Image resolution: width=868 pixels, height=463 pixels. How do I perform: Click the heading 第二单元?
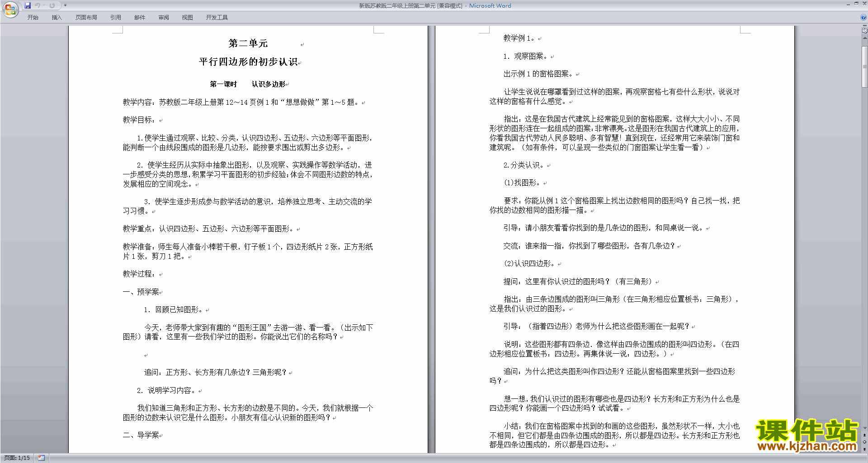(248, 43)
